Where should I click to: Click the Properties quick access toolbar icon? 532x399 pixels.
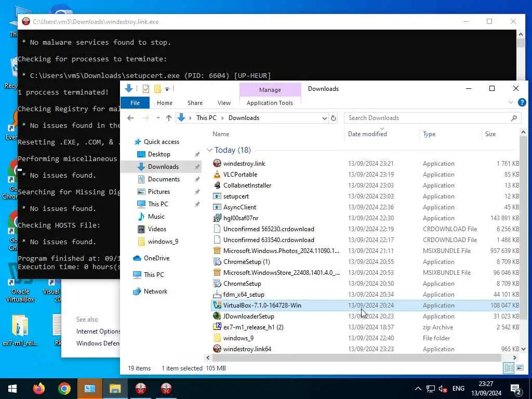click(146, 89)
